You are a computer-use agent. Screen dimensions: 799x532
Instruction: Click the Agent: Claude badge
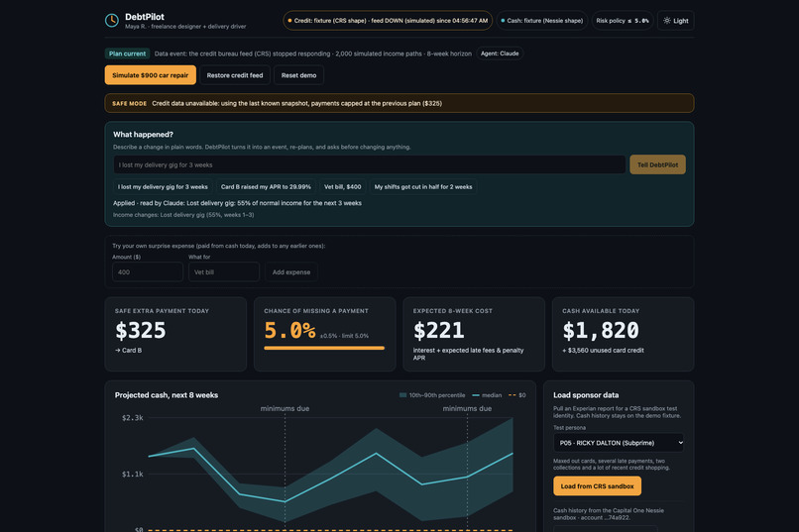coord(500,53)
